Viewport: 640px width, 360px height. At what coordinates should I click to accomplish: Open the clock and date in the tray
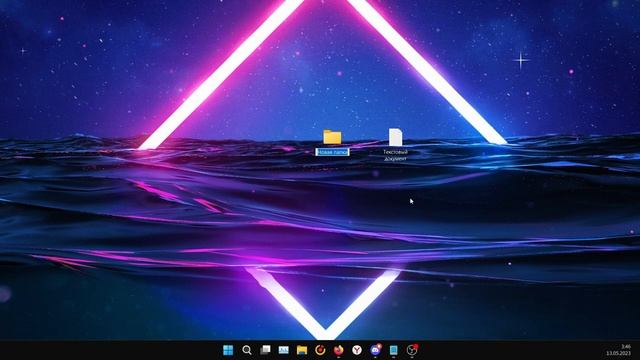(619, 350)
